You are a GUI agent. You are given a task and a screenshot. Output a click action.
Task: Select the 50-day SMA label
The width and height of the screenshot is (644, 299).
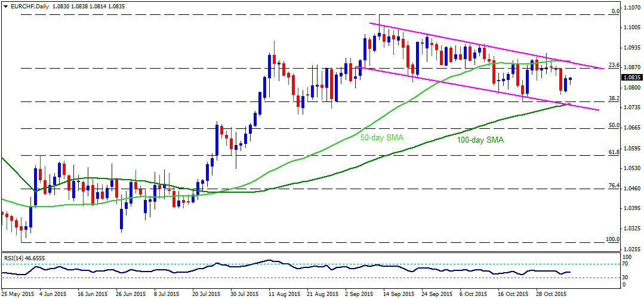pos(381,138)
